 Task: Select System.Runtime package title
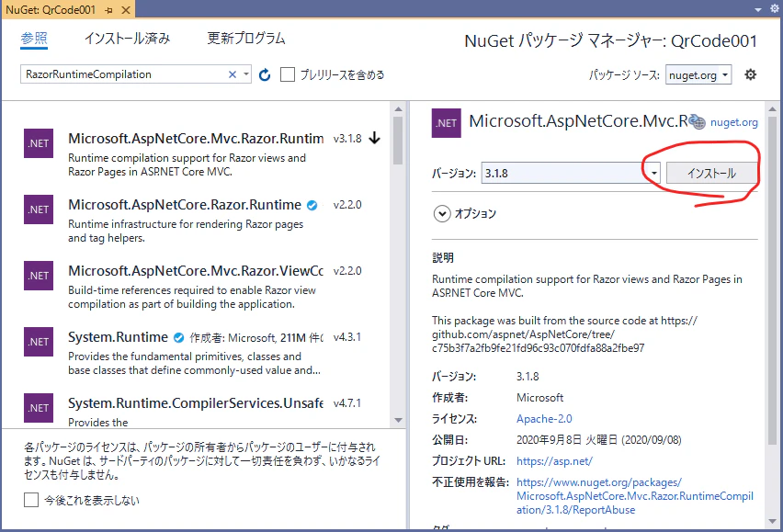118,337
